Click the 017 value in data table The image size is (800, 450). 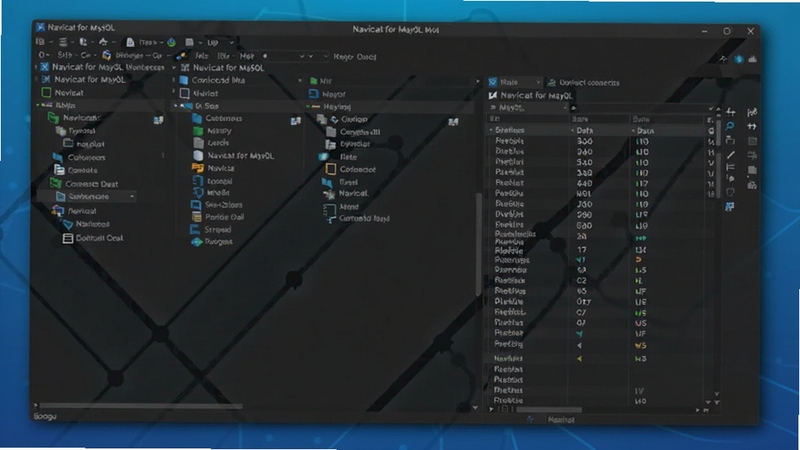[x=584, y=302]
